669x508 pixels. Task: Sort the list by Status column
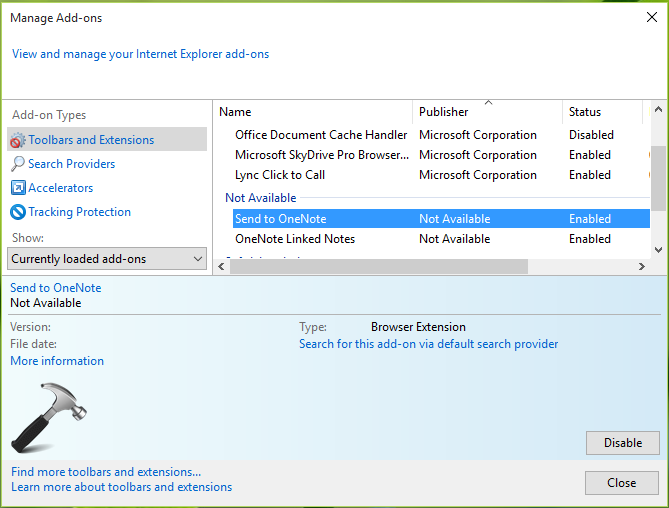point(602,112)
